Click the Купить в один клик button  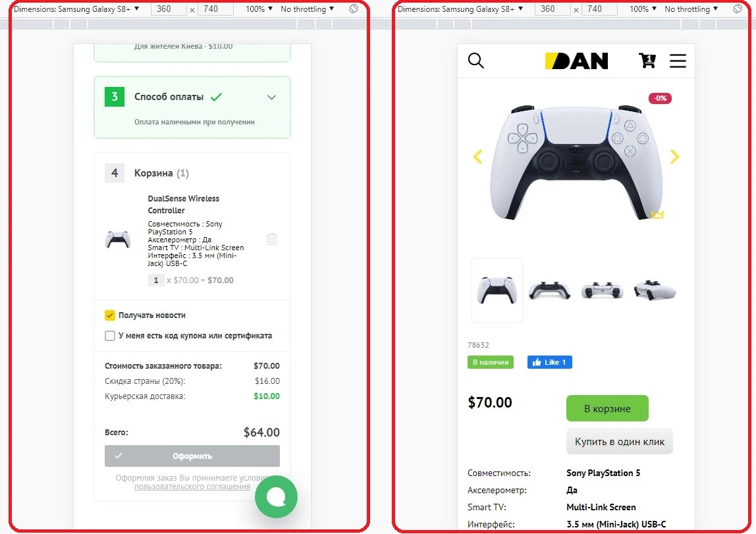(x=620, y=441)
